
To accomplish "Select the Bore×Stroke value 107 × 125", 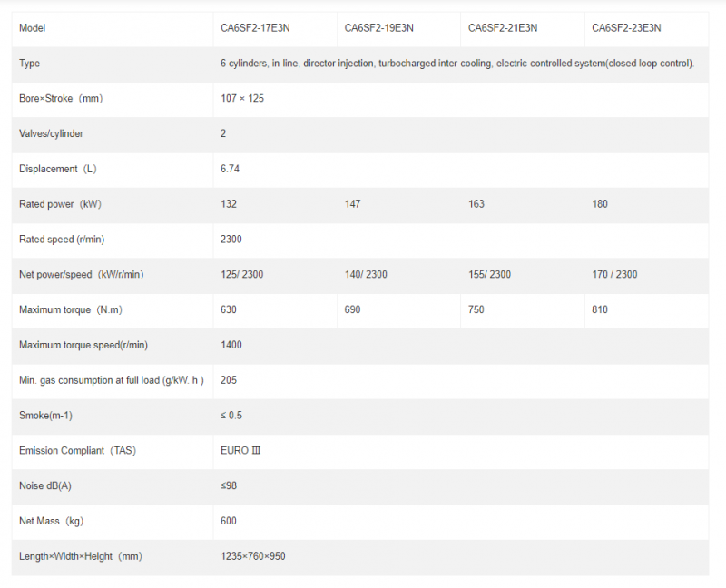I will 242,98.
